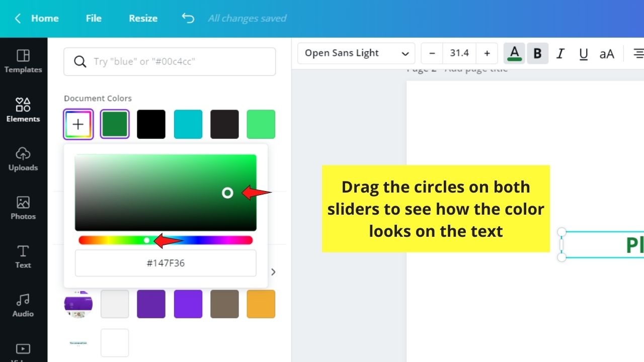Open the Uploads panel
Screen dimensions: 644x362
click(x=23, y=158)
